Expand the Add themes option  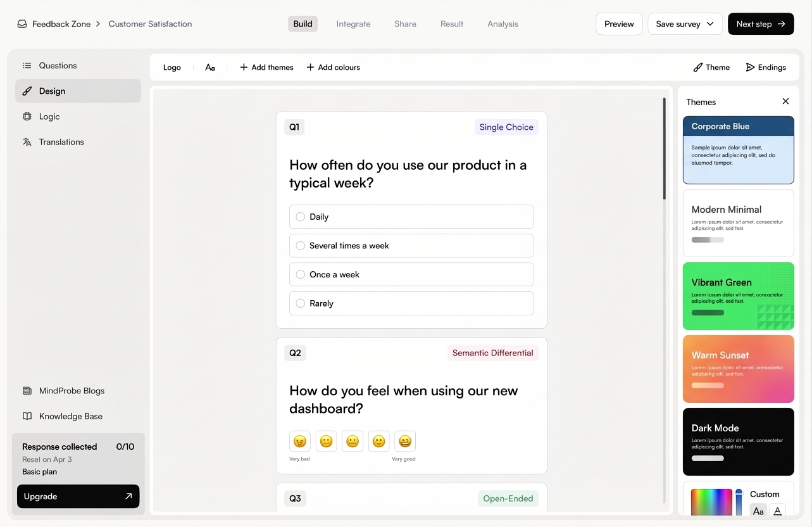coord(266,67)
